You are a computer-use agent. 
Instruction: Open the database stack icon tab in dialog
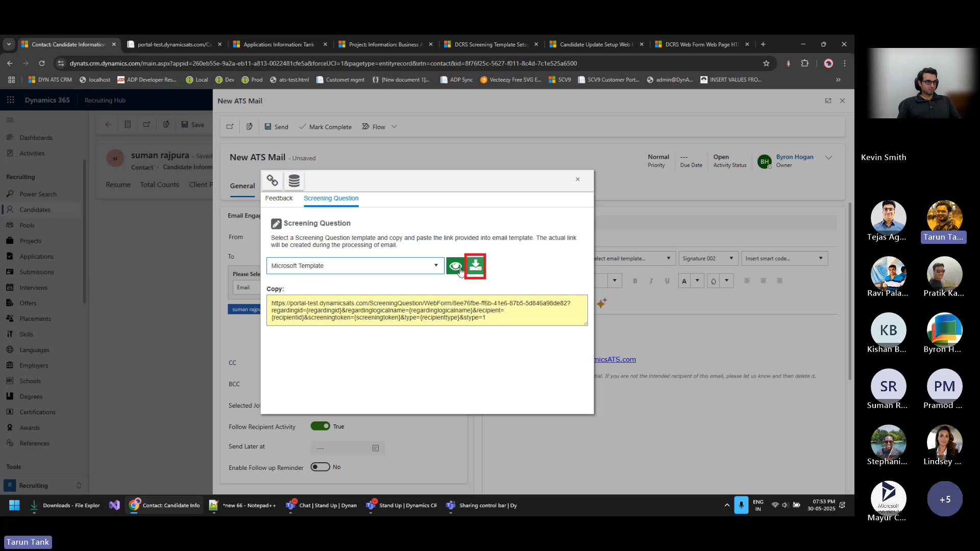[294, 181]
